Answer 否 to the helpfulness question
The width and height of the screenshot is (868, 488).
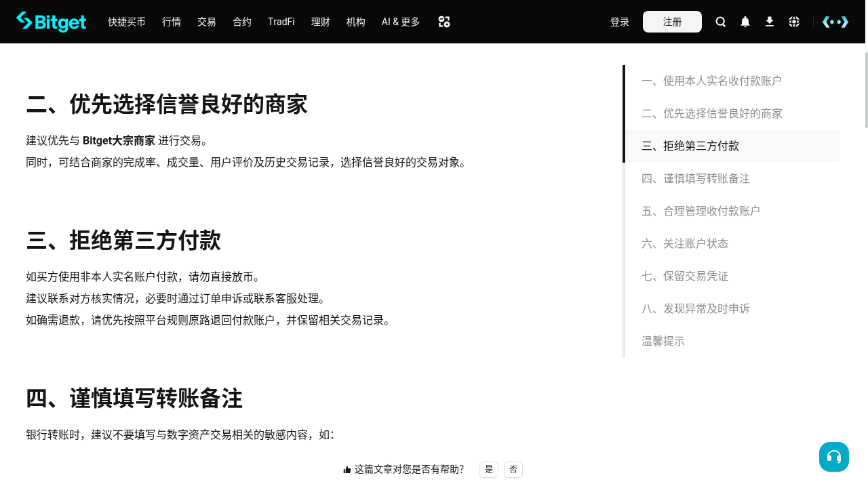pos(513,470)
